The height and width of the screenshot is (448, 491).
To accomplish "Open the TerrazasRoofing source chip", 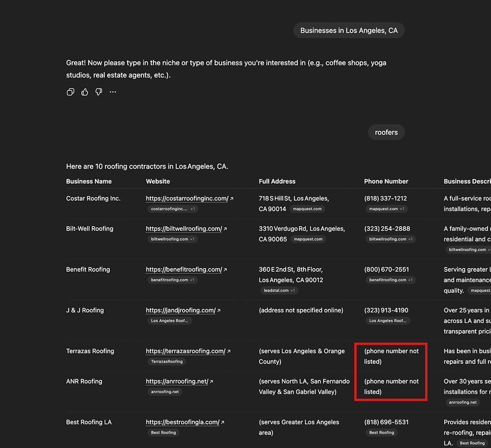I will click(167, 361).
